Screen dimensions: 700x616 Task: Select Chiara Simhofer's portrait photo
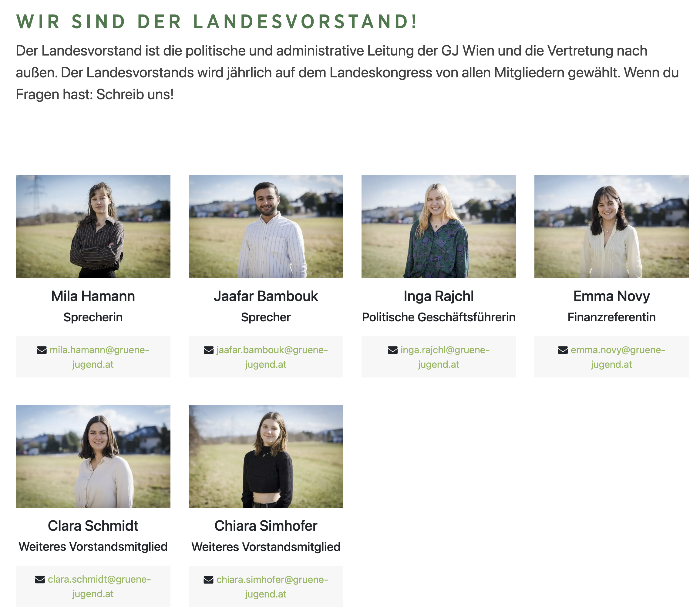pos(266,456)
